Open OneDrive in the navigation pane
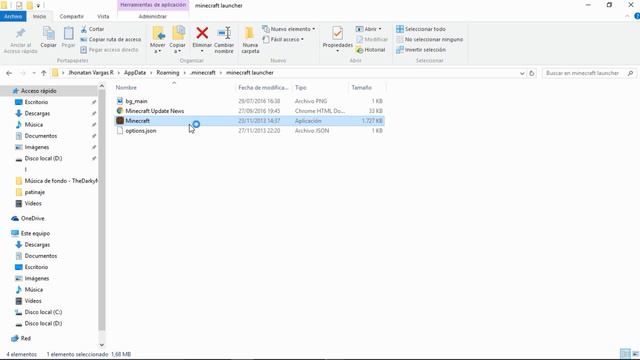Viewport: 640px width, 360px height. (x=32, y=218)
